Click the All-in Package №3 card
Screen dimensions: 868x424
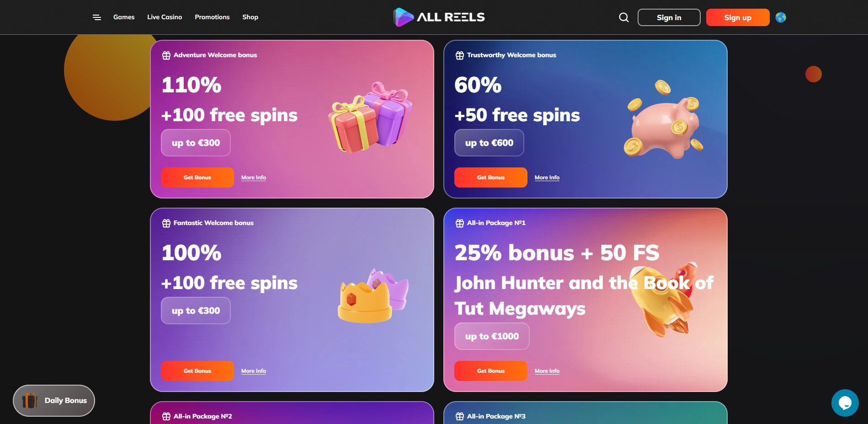pos(585,413)
